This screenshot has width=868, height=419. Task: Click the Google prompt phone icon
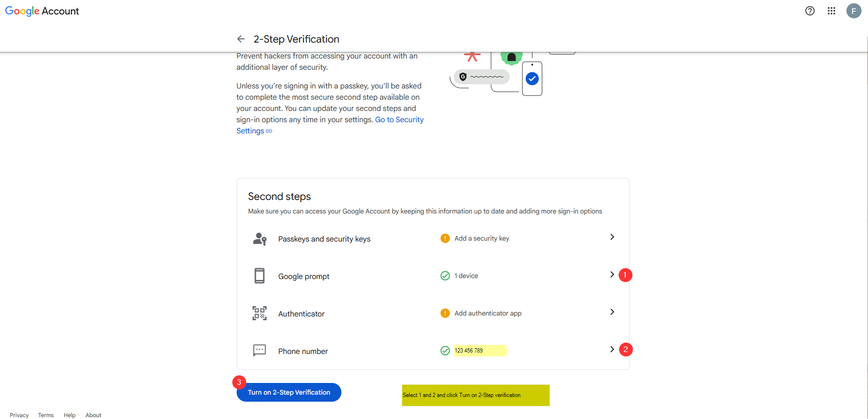point(260,276)
